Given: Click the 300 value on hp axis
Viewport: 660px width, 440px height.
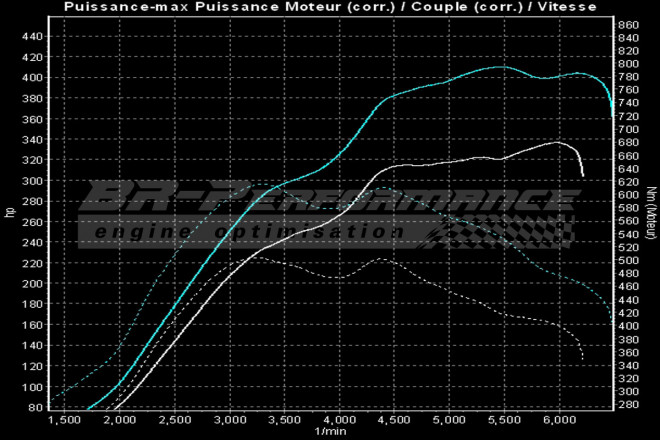Looking at the screenshot, I should pos(31,181).
